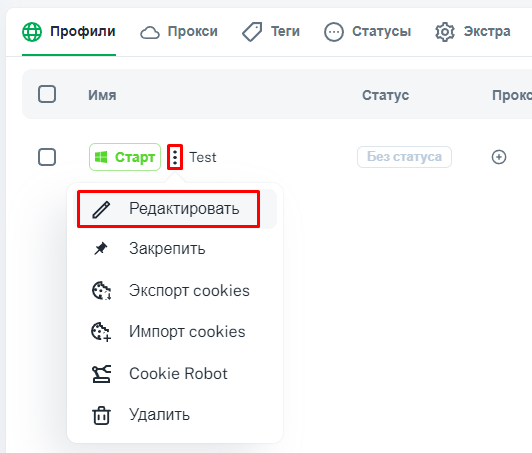The image size is (532, 453).
Task: Click the gear icon for Экстра
Action: 445,32
